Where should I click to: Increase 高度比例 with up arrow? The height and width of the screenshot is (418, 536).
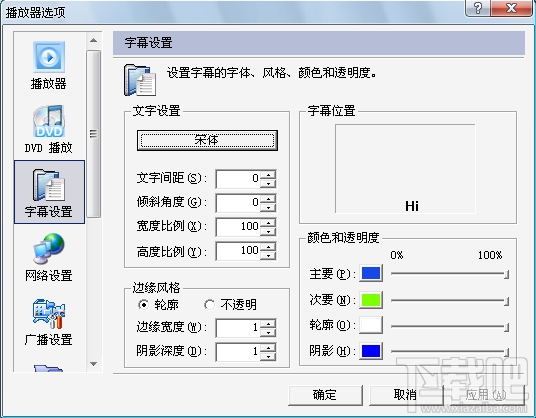click(x=268, y=247)
